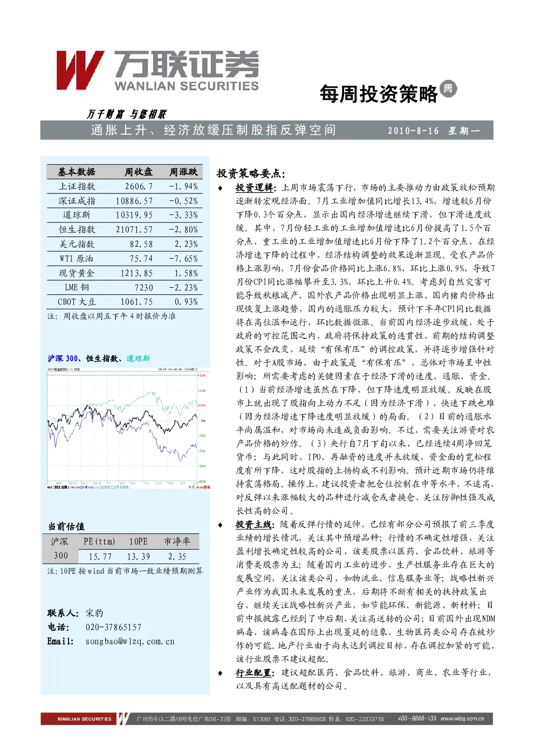
Task: Click the closing value 10319.95
Action: 134,215
